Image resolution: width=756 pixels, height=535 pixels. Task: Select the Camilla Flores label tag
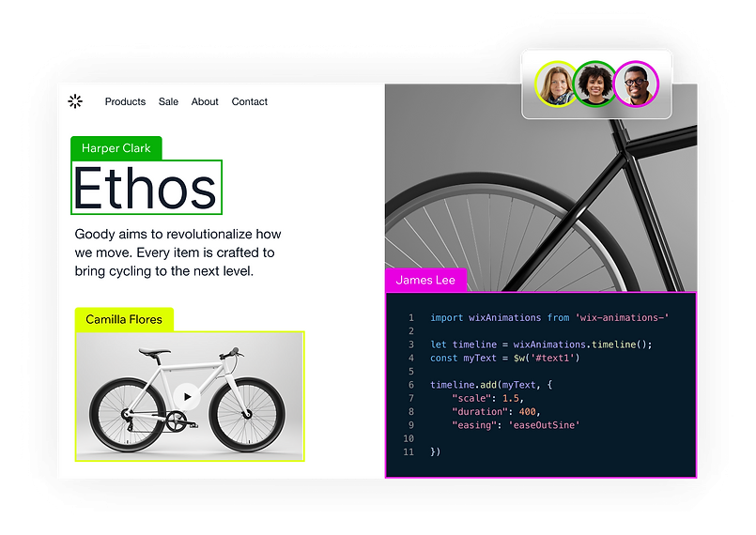click(124, 319)
